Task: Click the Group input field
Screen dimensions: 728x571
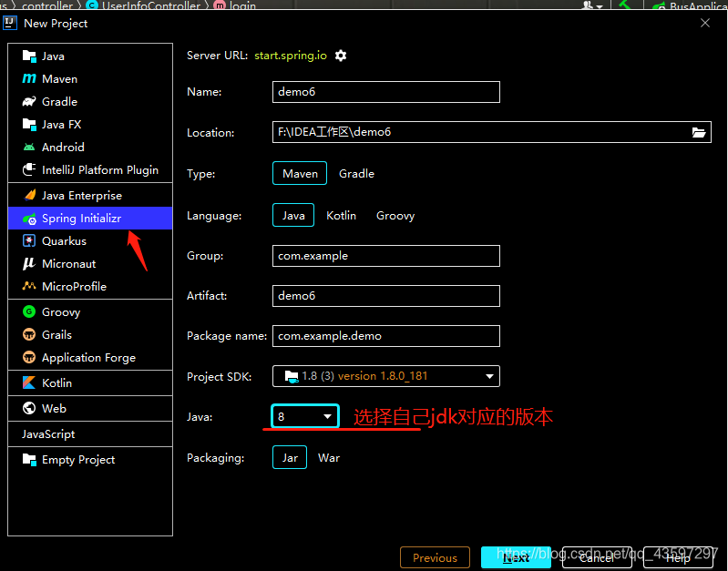Action: coord(386,256)
